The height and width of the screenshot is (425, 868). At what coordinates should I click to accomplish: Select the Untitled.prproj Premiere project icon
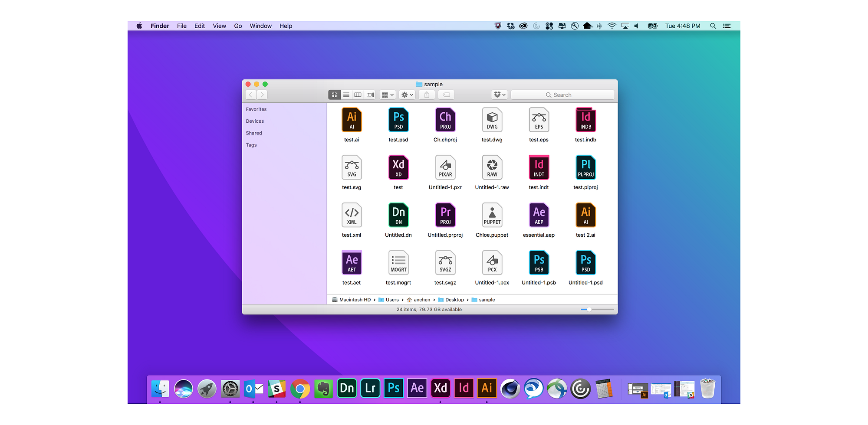point(445,215)
